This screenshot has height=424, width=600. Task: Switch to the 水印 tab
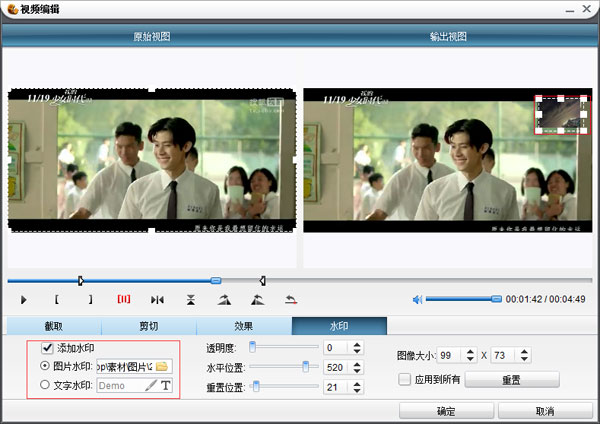tap(339, 326)
